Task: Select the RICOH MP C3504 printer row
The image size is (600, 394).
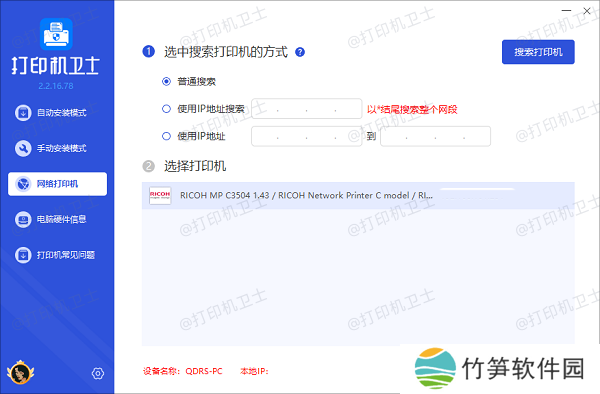Action: [x=358, y=195]
